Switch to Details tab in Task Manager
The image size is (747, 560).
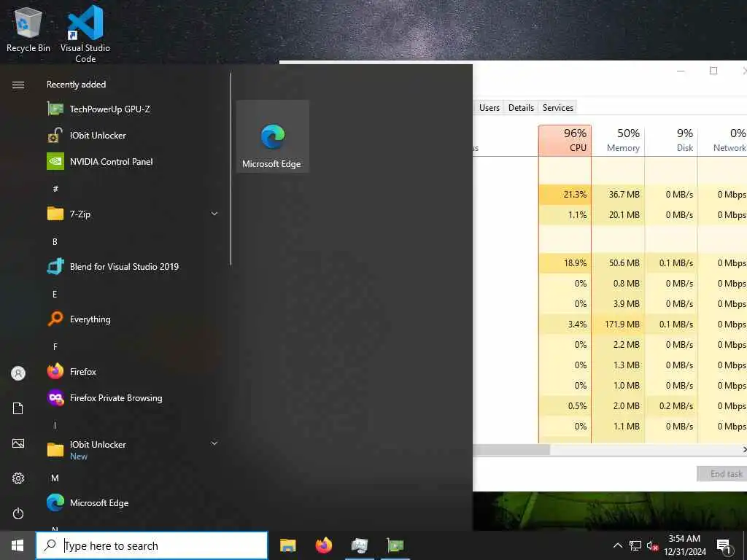(521, 108)
